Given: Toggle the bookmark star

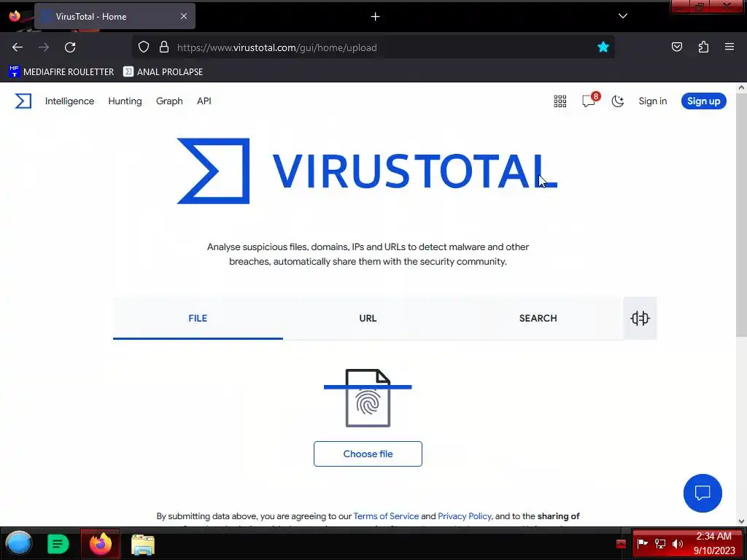Looking at the screenshot, I should tap(603, 47).
